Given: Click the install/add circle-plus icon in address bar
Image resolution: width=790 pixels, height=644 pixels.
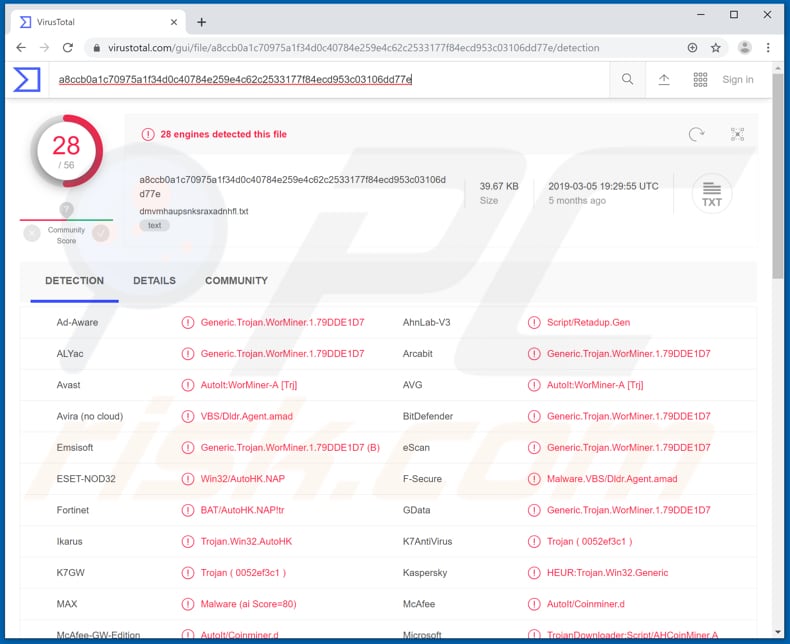Looking at the screenshot, I should point(692,47).
